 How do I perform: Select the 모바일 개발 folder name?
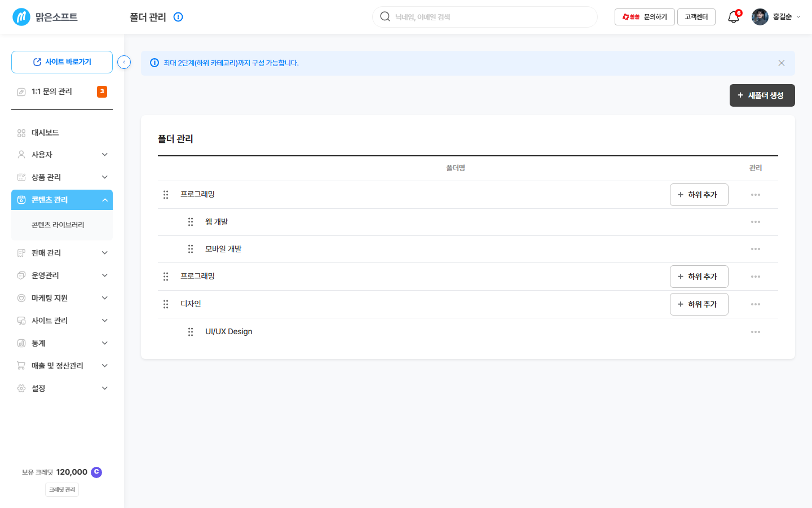(223, 249)
